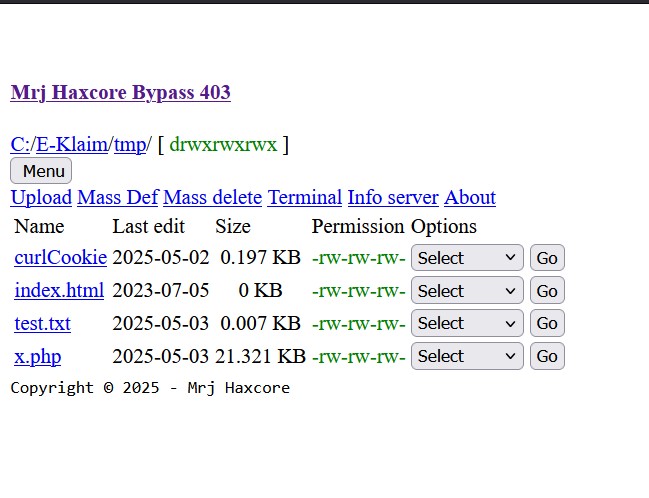
Task: View the Info server page
Action: [x=393, y=197]
